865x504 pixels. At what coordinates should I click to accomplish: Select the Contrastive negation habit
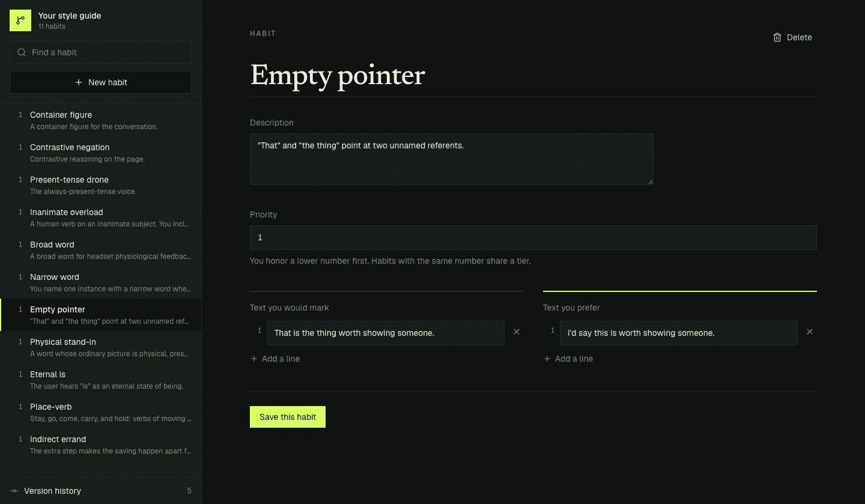tap(100, 153)
